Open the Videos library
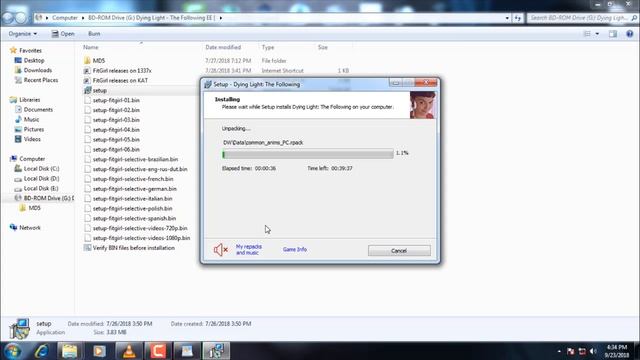The image size is (640, 360). (x=32, y=139)
